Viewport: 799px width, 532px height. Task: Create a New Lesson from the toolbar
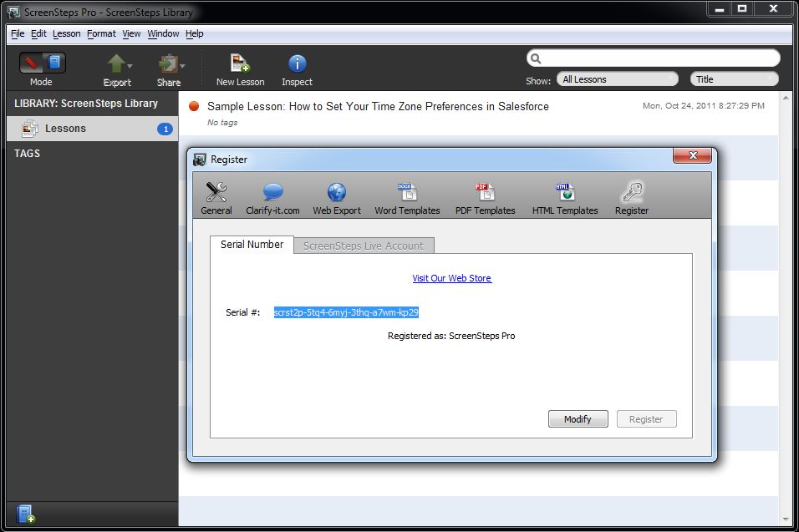(240, 70)
